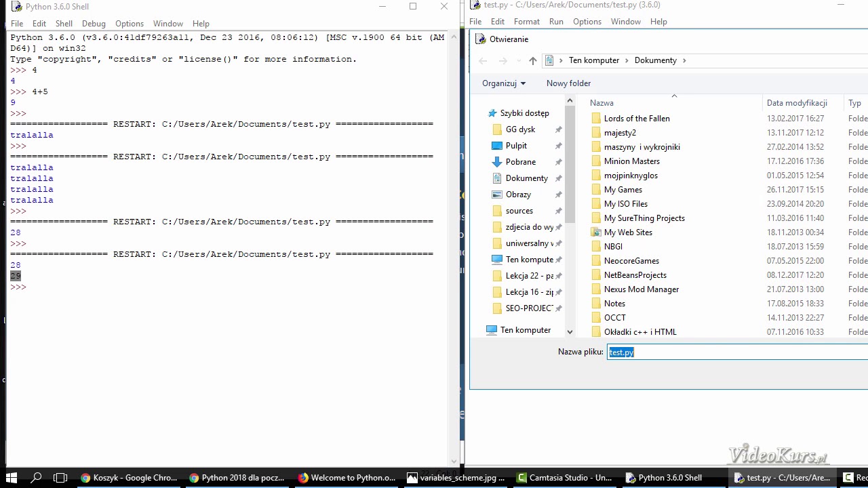Click the Dokumenty icon in Szybki dostęp

click(x=497, y=178)
